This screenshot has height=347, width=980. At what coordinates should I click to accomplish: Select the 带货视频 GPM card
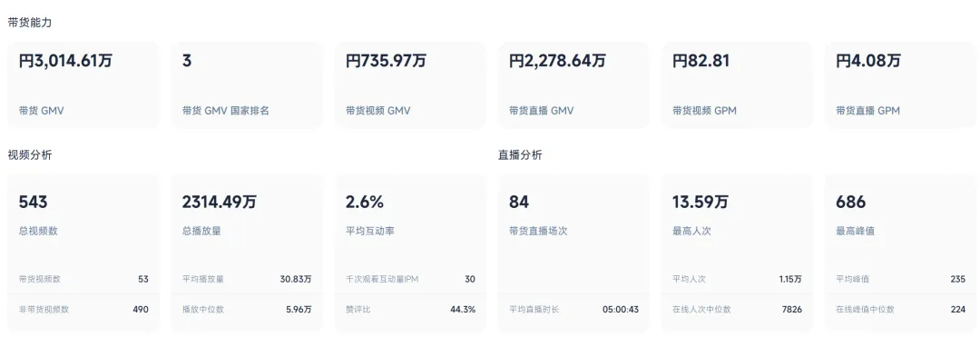tap(738, 85)
